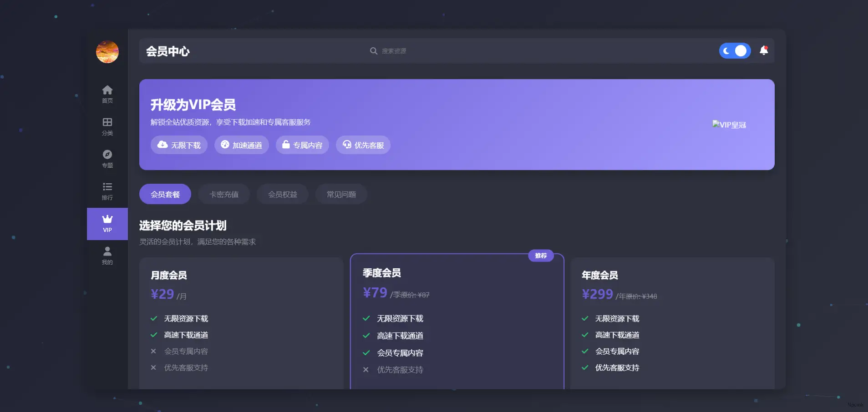Screen dimensions: 868x412
Task: Open 我的 profile icon in sidebar
Action: pyautogui.click(x=107, y=251)
